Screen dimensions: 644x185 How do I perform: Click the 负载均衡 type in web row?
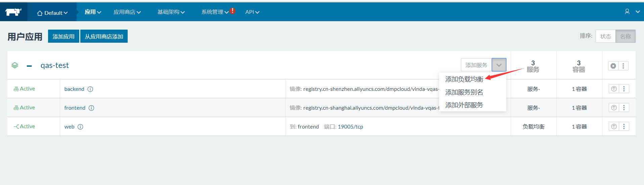[533, 127]
